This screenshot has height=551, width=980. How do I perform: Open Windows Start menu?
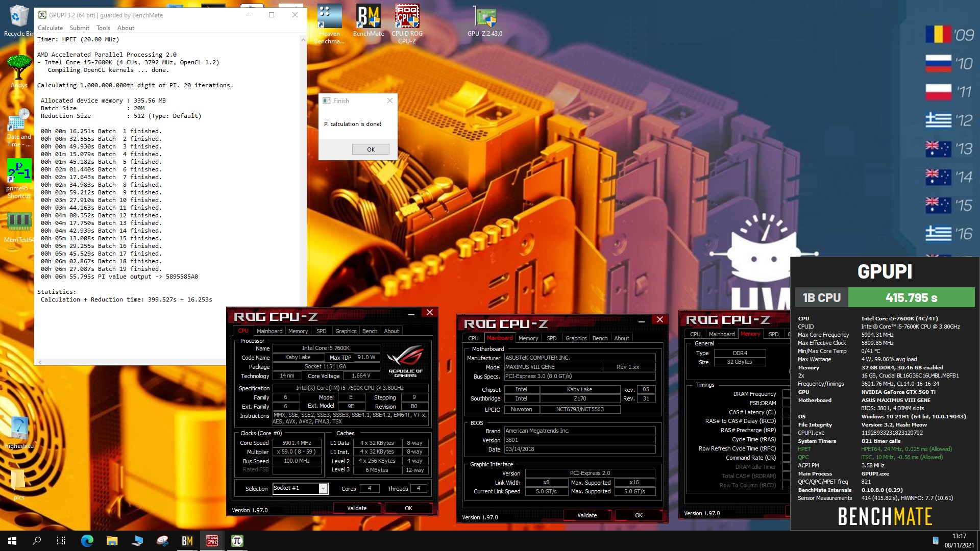(x=12, y=541)
